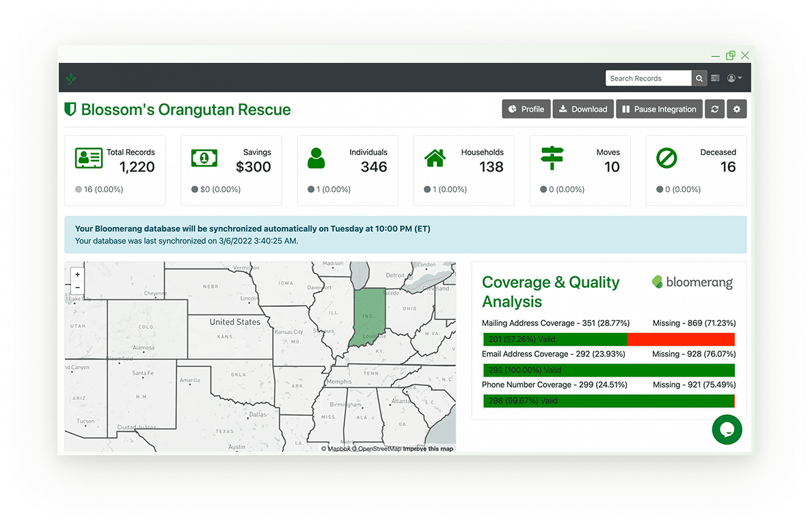
Task: Click the Bloomerang logo
Action: (x=692, y=282)
